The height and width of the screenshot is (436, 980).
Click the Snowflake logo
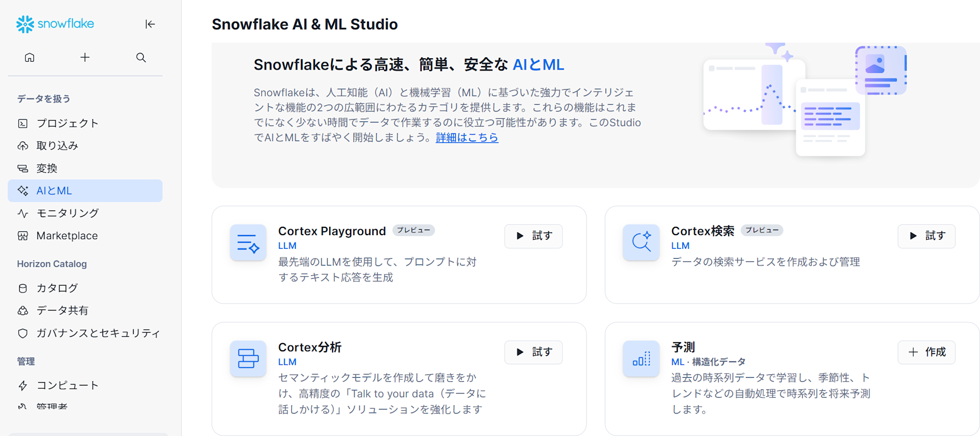pyautogui.click(x=55, y=24)
